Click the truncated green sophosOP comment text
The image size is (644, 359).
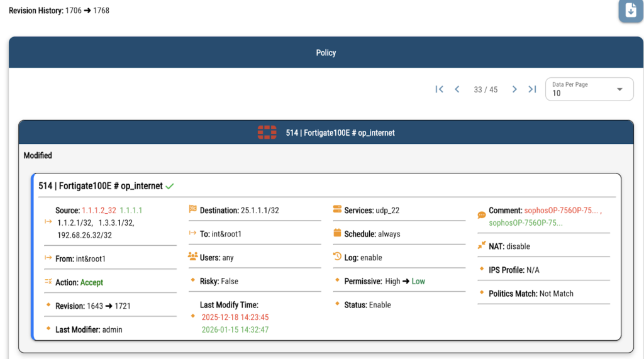click(x=526, y=223)
